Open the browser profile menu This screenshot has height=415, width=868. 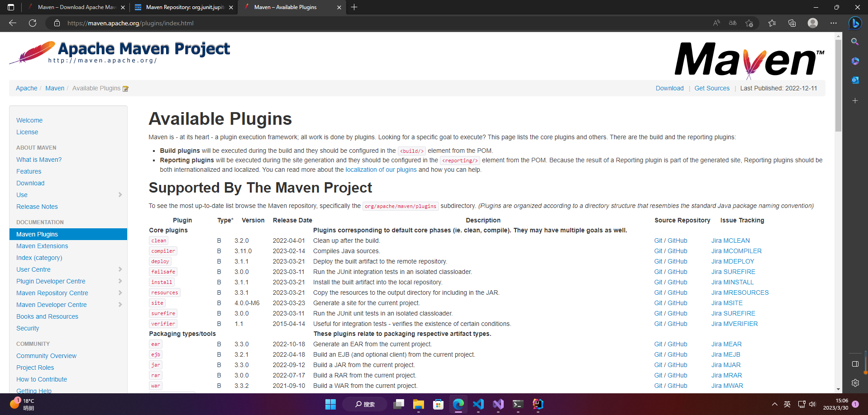point(813,23)
